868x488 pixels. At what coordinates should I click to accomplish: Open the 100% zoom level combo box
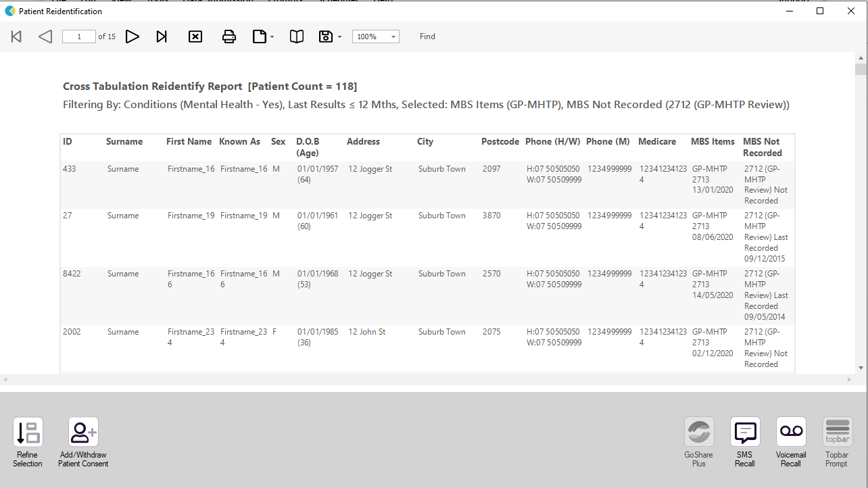click(376, 36)
